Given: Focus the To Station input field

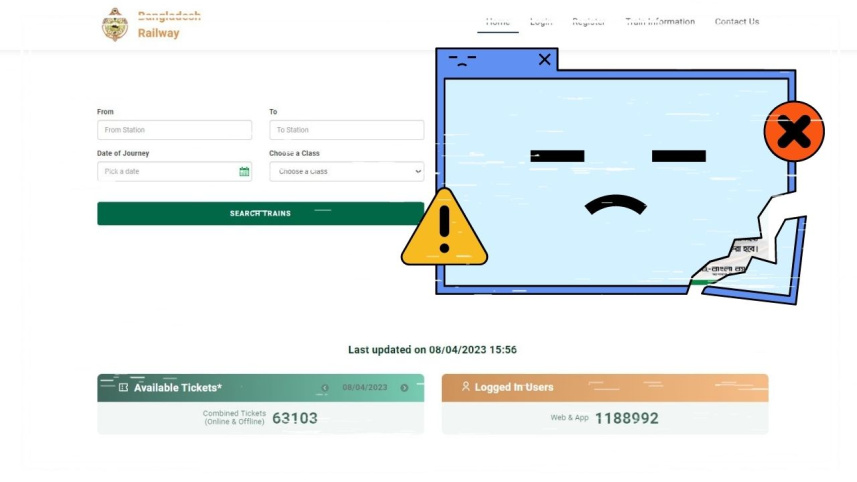Looking at the screenshot, I should (347, 130).
